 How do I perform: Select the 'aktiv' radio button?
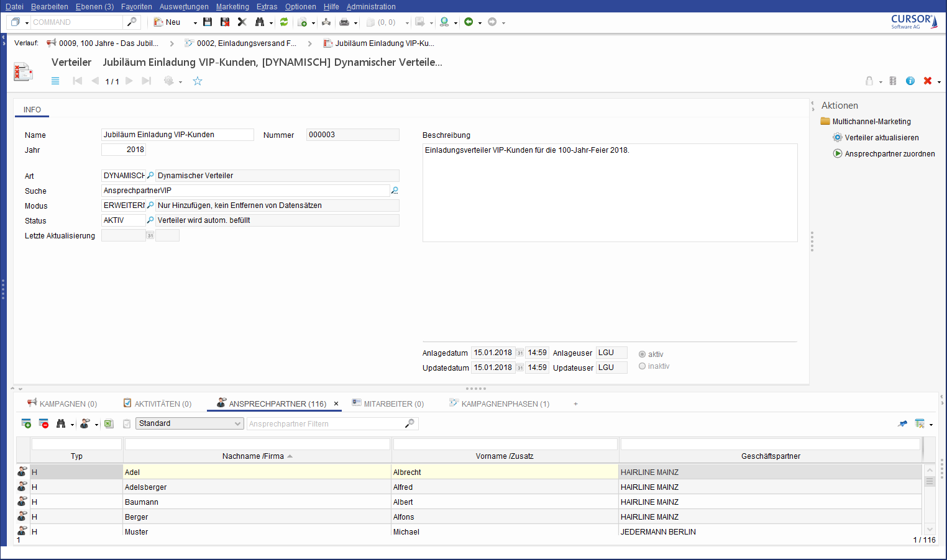pos(643,355)
